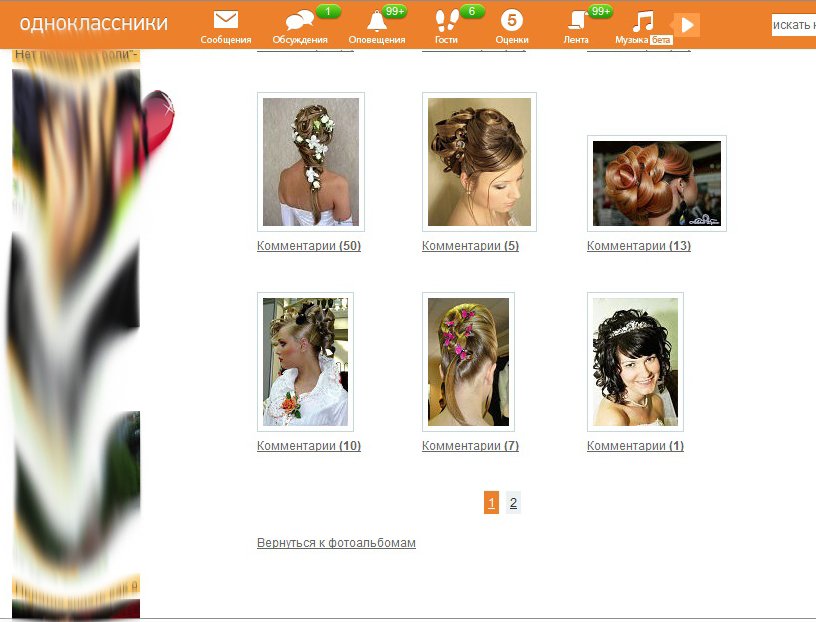Go to page 2 of album

tap(513, 503)
